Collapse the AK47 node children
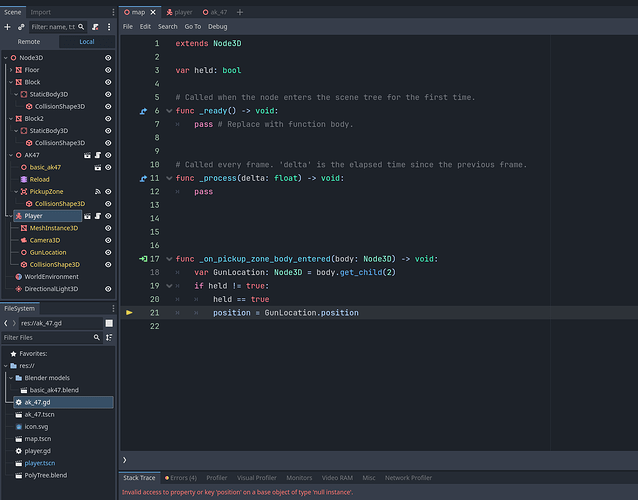Image resolution: width=638 pixels, height=500 pixels. (x=11, y=155)
